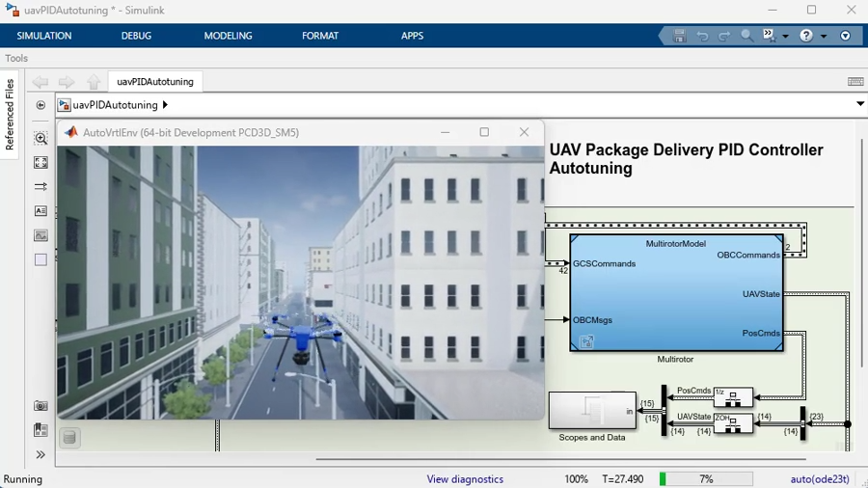Click the horizontal canvas scrollbar
Screen dimensions: 868x488
[x=561, y=459]
